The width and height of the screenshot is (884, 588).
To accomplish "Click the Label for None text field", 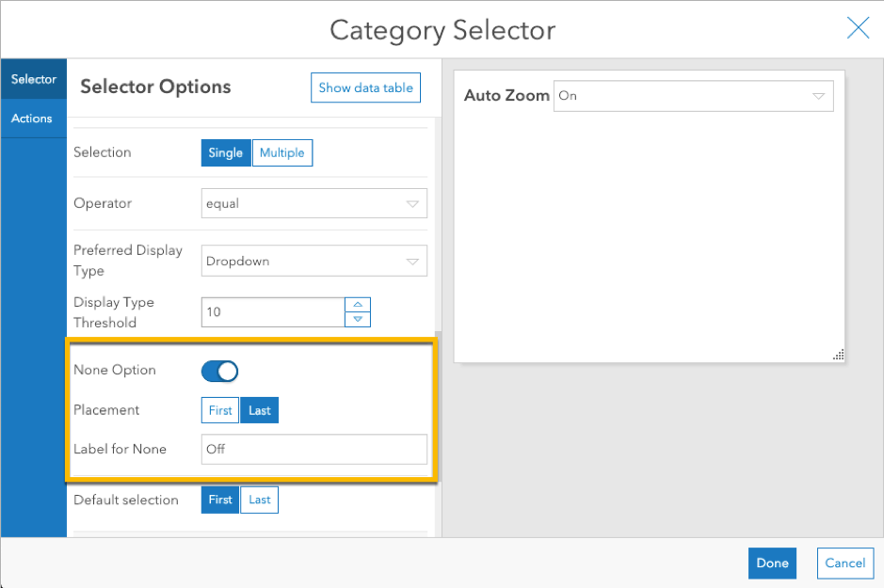I will coord(314,449).
